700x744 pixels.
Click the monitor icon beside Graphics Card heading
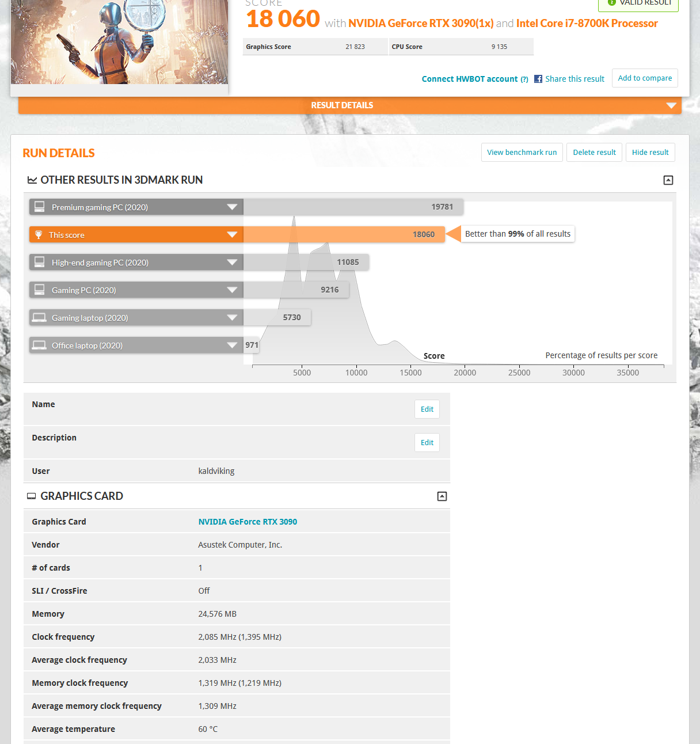coord(32,496)
